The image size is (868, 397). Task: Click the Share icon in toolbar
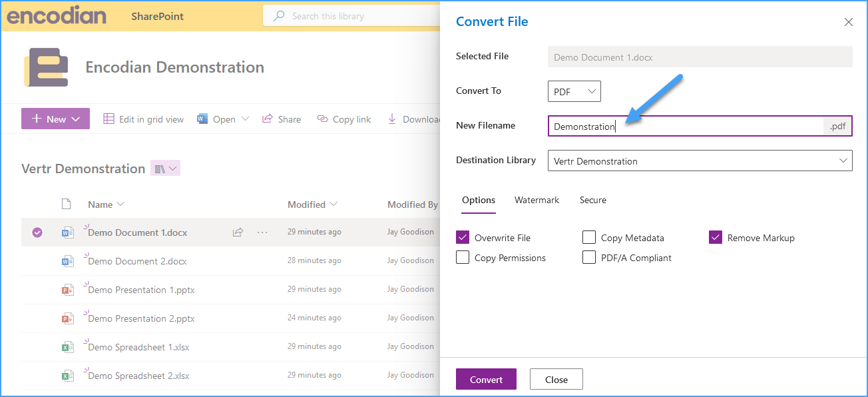pos(268,119)
